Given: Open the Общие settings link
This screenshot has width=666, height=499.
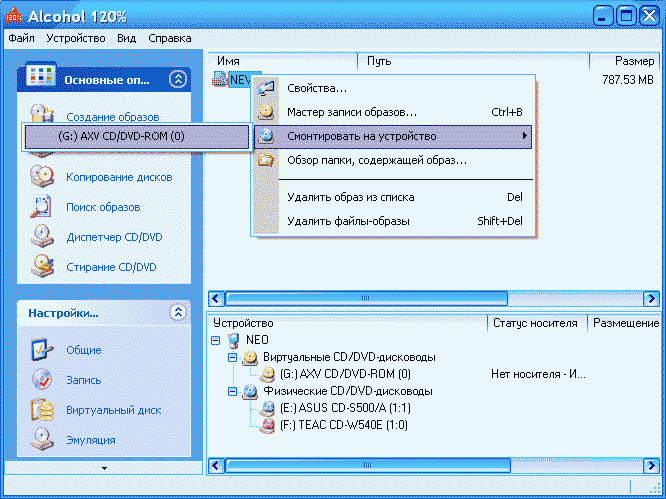Looking at the screenshot, I should 84,350.
